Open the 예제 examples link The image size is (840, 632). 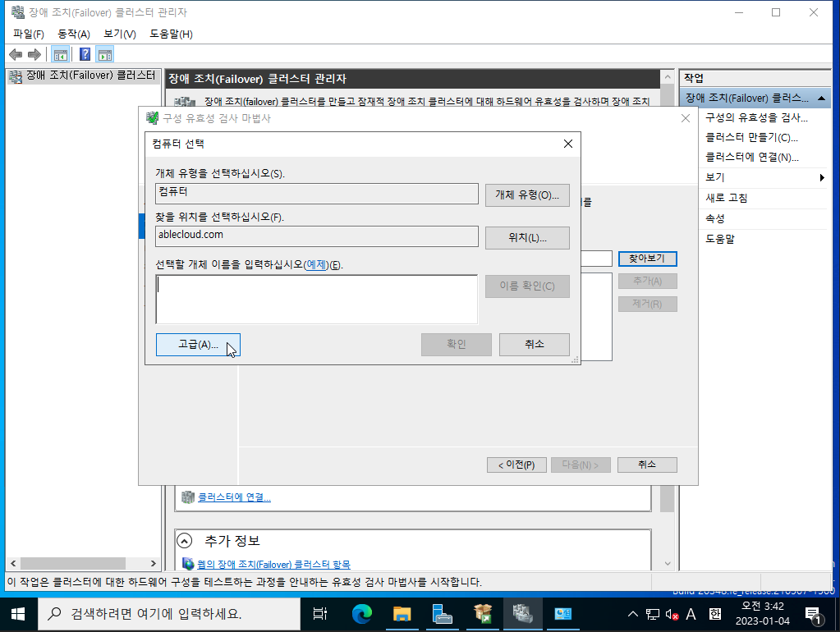(315, 264)
